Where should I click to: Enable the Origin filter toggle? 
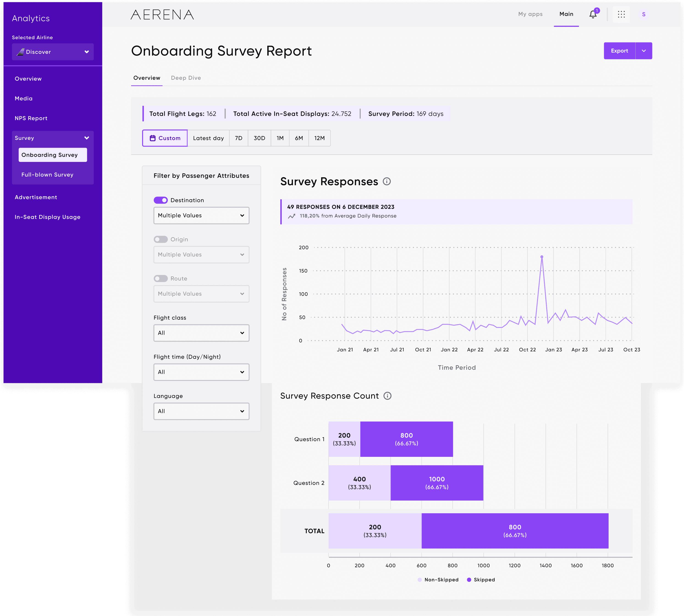coord(161,239)
